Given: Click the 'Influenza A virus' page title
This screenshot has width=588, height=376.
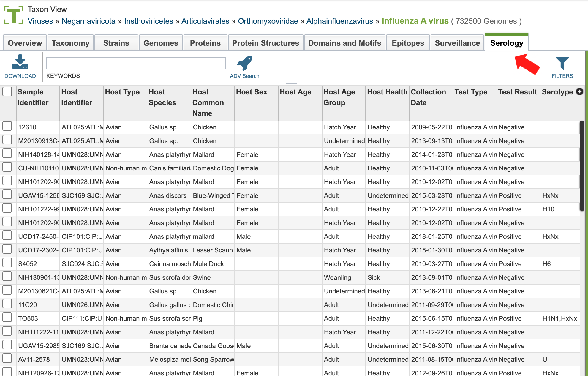Looking at the screenshot, I should tap(415, 21).
